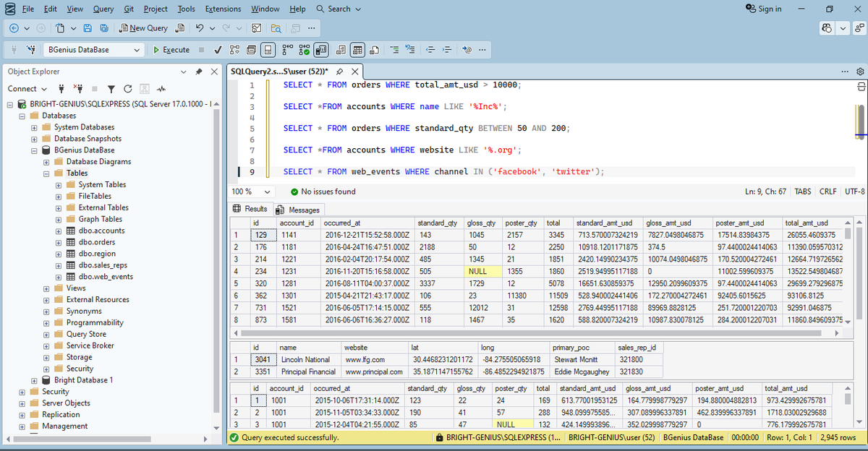Toggle Results to Text option
Image resolution: width=868 pixels, height=451 pixels.
340,50
